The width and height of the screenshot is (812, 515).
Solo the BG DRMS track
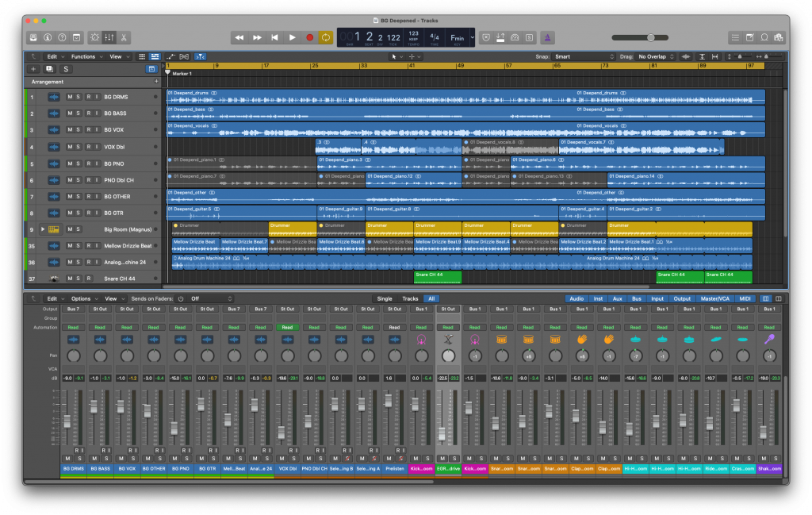point(77,97)
